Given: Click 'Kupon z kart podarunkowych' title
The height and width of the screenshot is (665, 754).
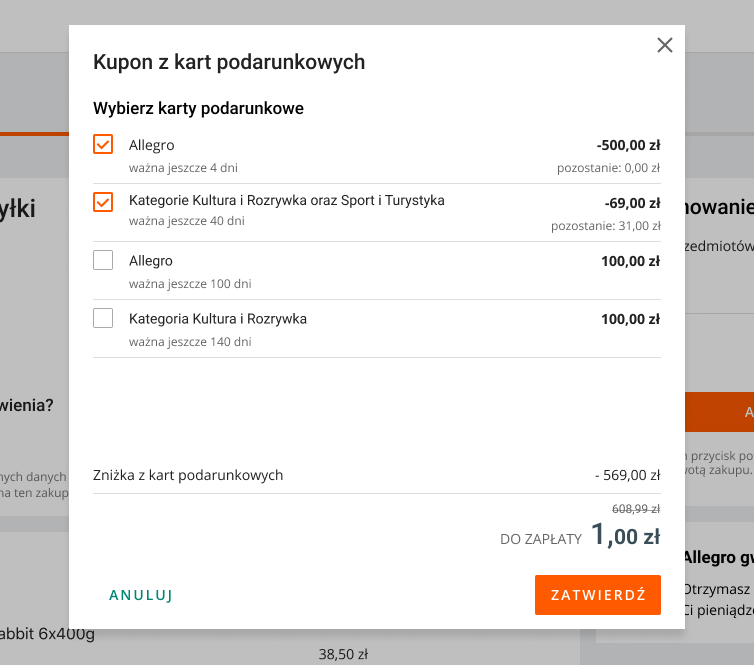Looking at the screenshot, I should (x=229, y=62).
